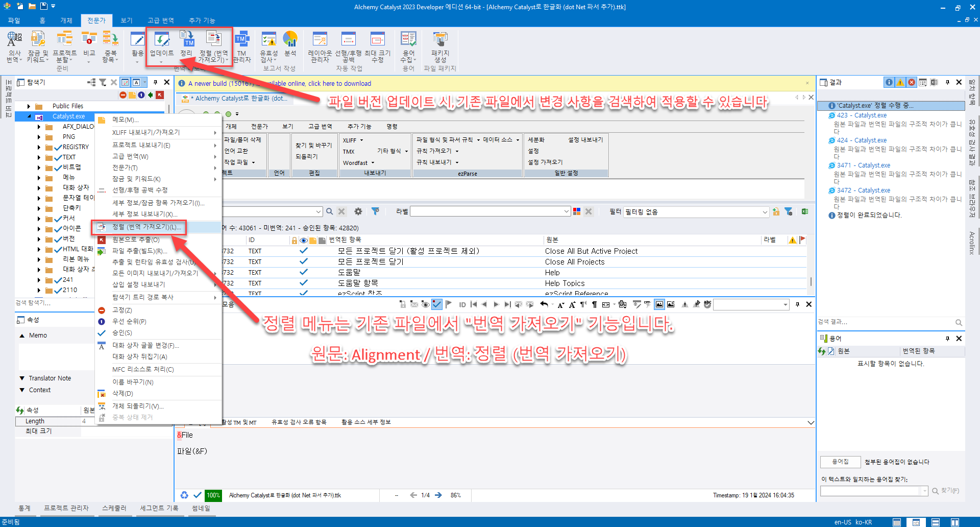Expand the Context section in 속성 panel

click(x=22, y=390)
